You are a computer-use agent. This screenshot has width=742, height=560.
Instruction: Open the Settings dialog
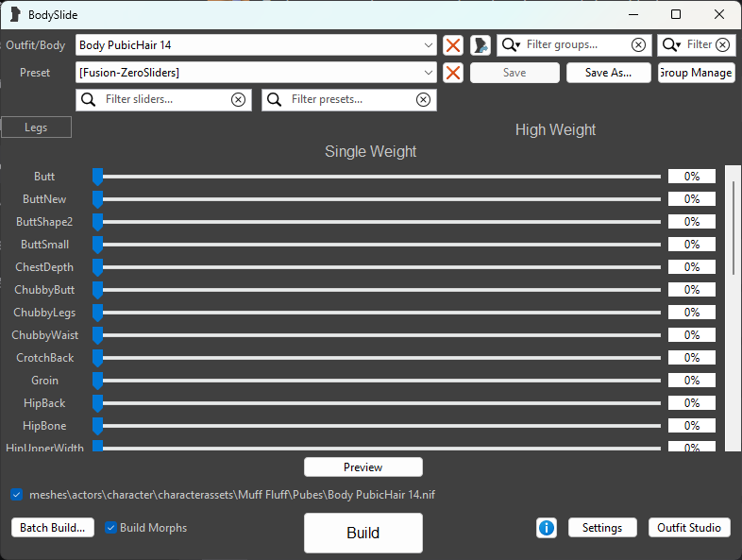602,528
